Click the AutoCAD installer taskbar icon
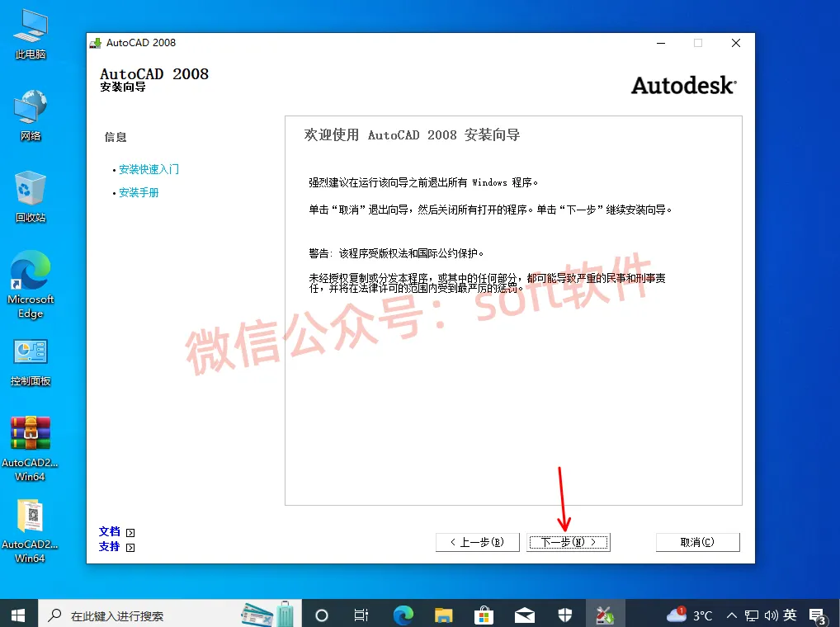The image size is (840, 627). 606,615
